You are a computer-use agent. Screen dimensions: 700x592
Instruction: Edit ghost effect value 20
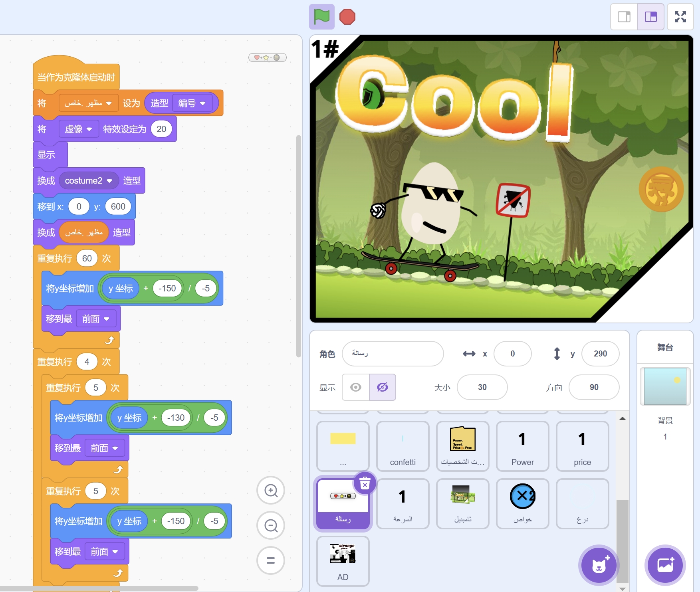click(161, 129)
